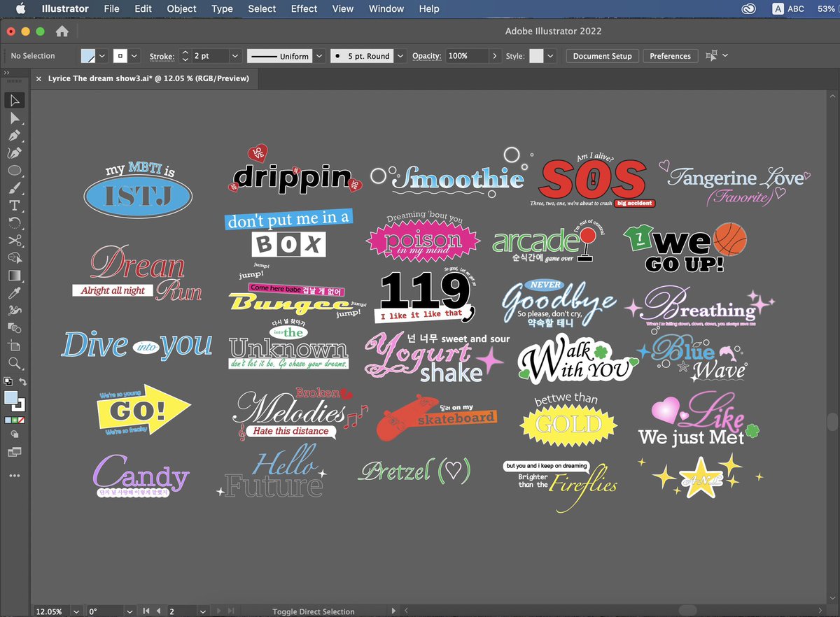Open the stroke weight dropdown
Image resolution: width=840 pixels, height=617 pixels.
(x=235, y=55)
